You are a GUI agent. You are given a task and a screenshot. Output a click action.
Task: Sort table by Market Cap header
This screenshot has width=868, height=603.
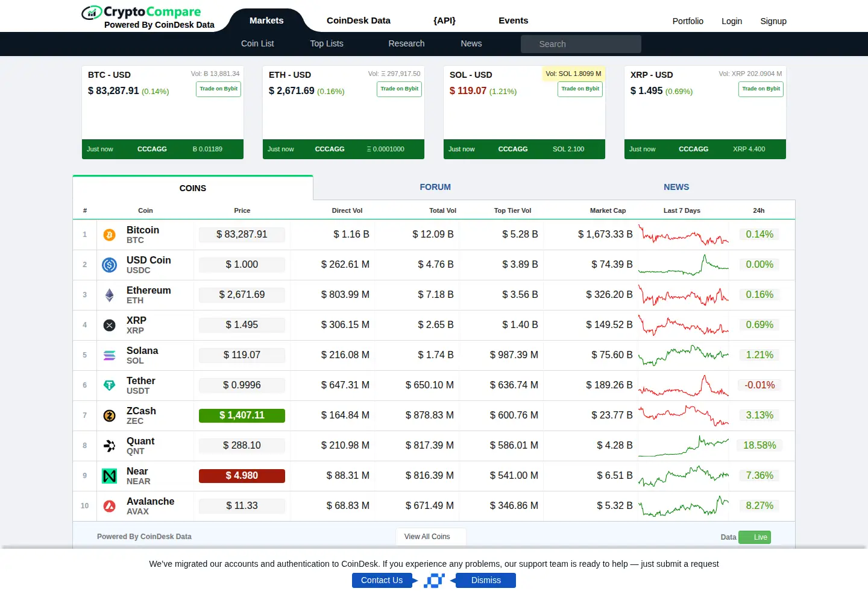608,210
